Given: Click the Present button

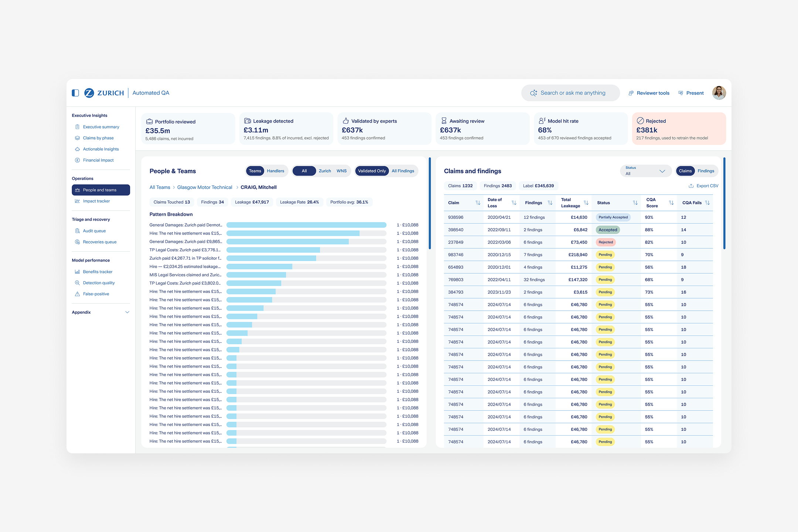Looking at the screenshot, I should pyautogui.click(x=691, y=93).
